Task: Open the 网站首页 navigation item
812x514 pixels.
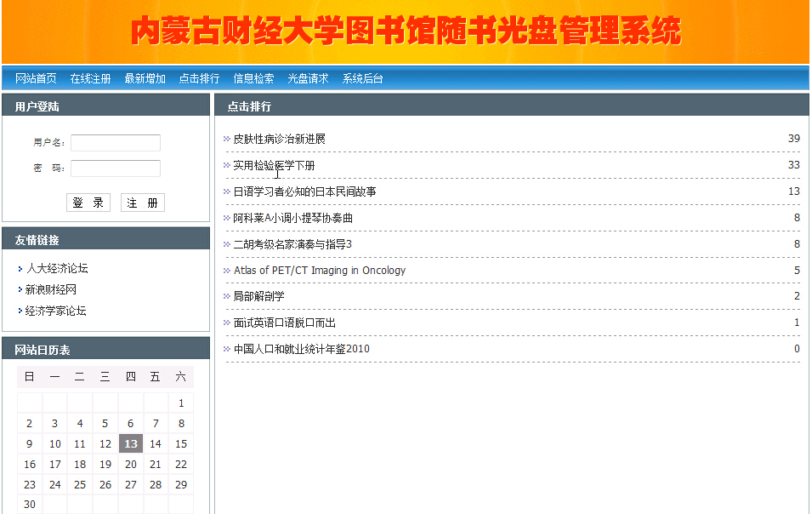Action: tap(36, 78)
